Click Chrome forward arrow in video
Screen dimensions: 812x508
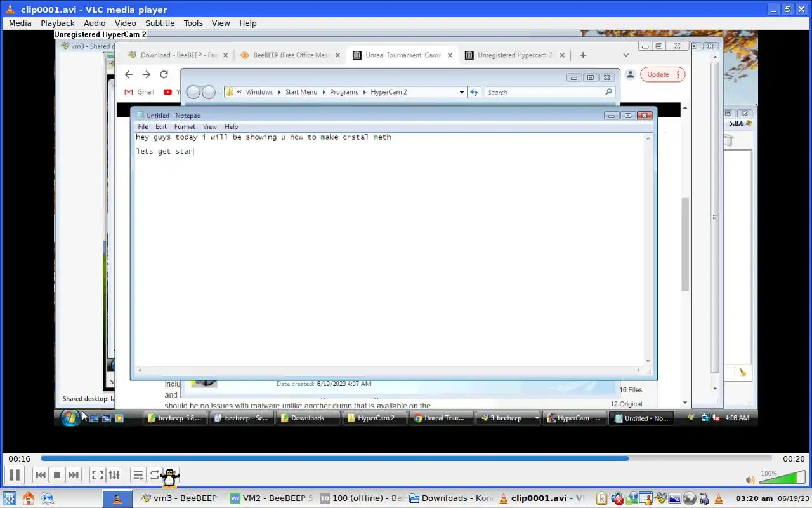pos(146,74)
